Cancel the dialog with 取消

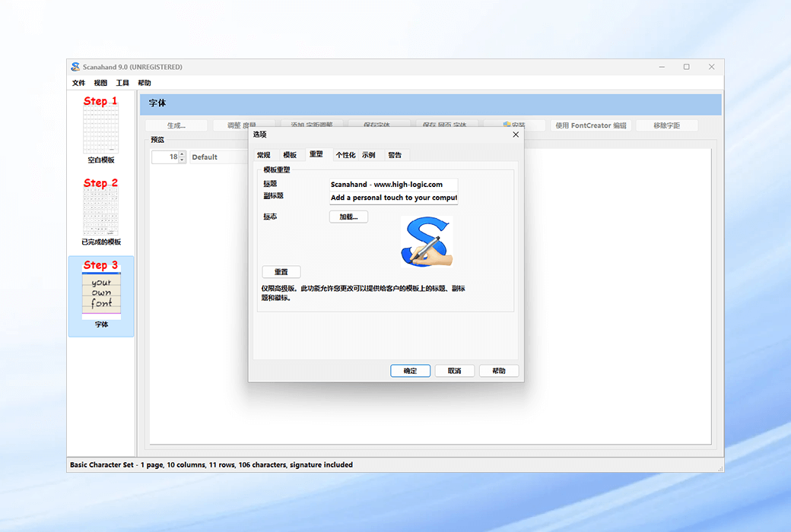pos(455,371)
